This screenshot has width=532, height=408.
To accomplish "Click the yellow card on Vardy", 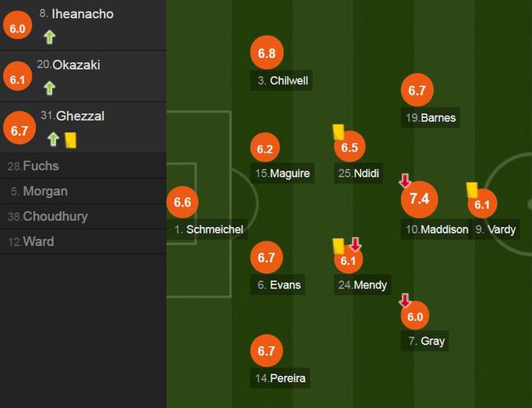I will [472, 190].
